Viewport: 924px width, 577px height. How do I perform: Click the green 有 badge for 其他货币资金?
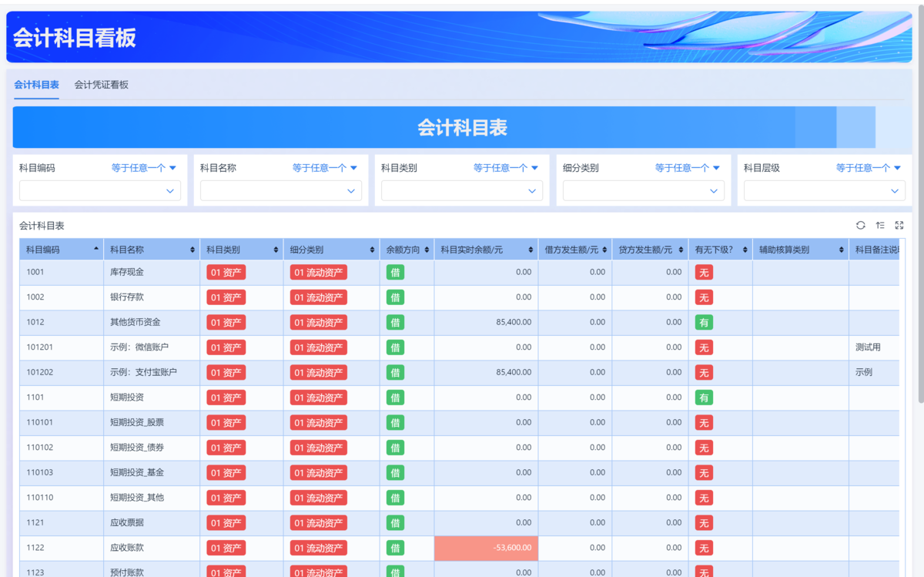pyautogui.click(x=703, y=322)
